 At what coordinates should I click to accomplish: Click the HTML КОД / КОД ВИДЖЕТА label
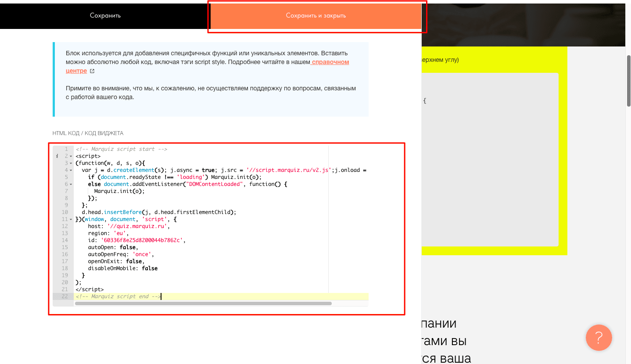tap(88, 133)
